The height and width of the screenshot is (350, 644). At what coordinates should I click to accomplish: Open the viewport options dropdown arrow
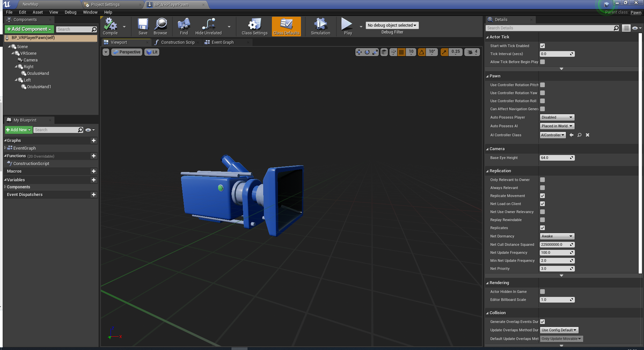[106, 52]
